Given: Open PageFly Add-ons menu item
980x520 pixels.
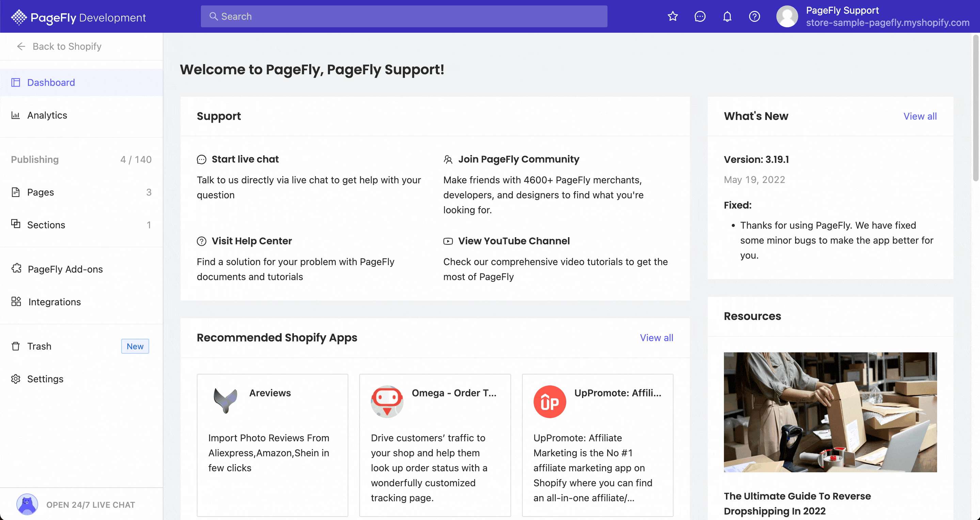Looking at the screenshot, I should 81,269.
